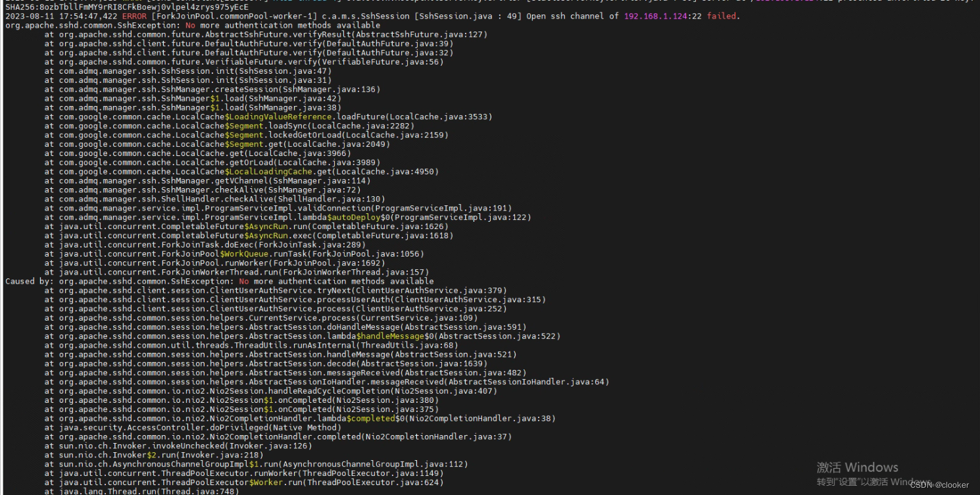This screenshot has width=980, height=495.
Task: Select the DefaultAuthFuture.java:32 stack frame
Action: pyautogui.click(x=249, y=53)
